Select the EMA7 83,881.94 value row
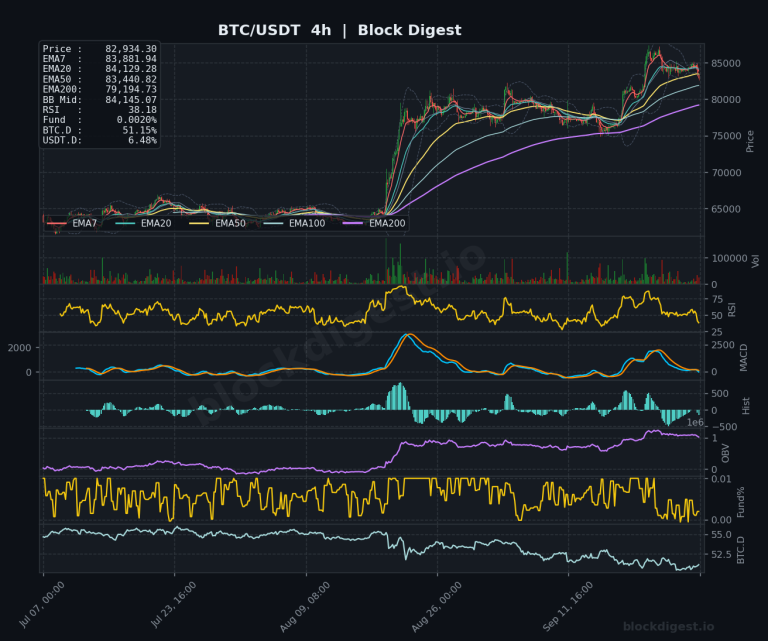 coord(99,59)
